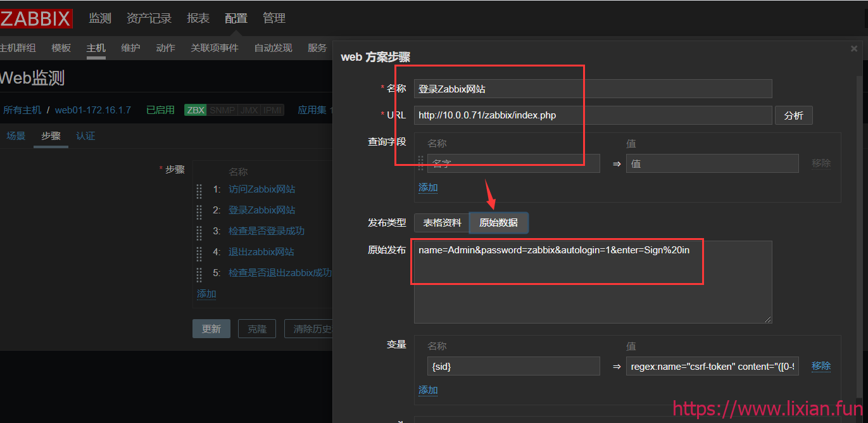Click query field drag handle
The height and width of the screenshot is (423, 868).
[x=421, y=163]
